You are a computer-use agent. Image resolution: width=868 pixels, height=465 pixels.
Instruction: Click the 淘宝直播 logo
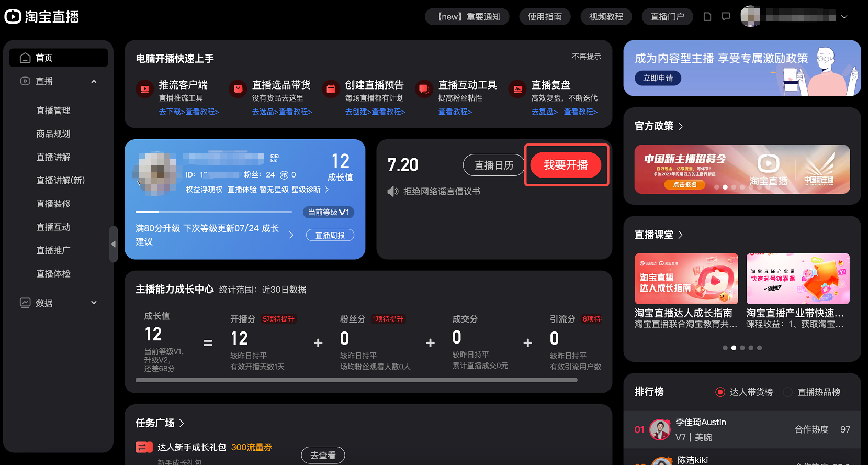(x=42, y=17)
